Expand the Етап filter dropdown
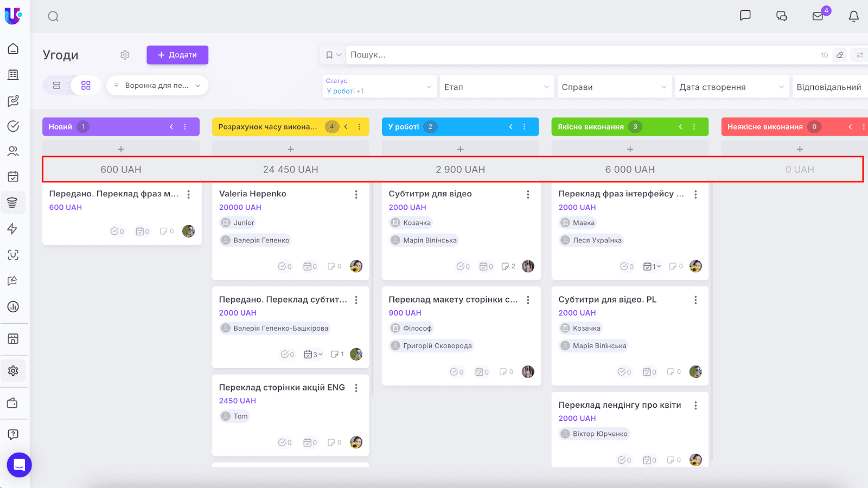Viewport: 868px width, 488px height. point(496,87)
